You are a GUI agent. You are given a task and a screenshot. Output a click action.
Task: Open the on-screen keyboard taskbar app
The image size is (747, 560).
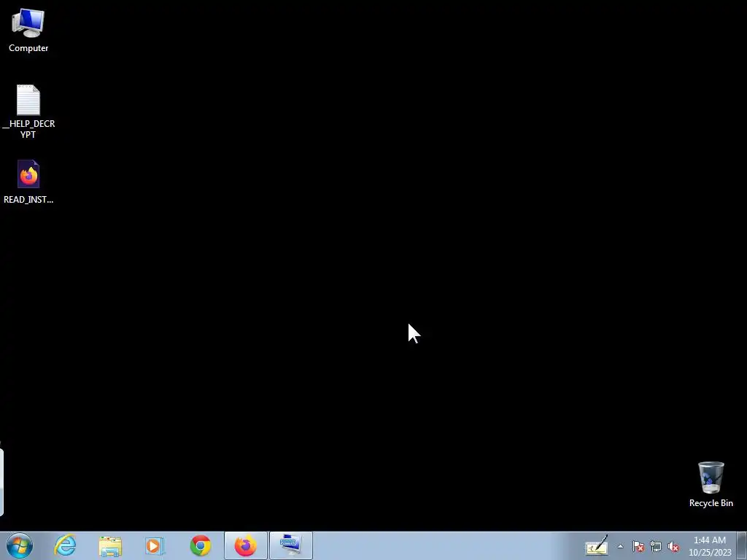point(290,545)
